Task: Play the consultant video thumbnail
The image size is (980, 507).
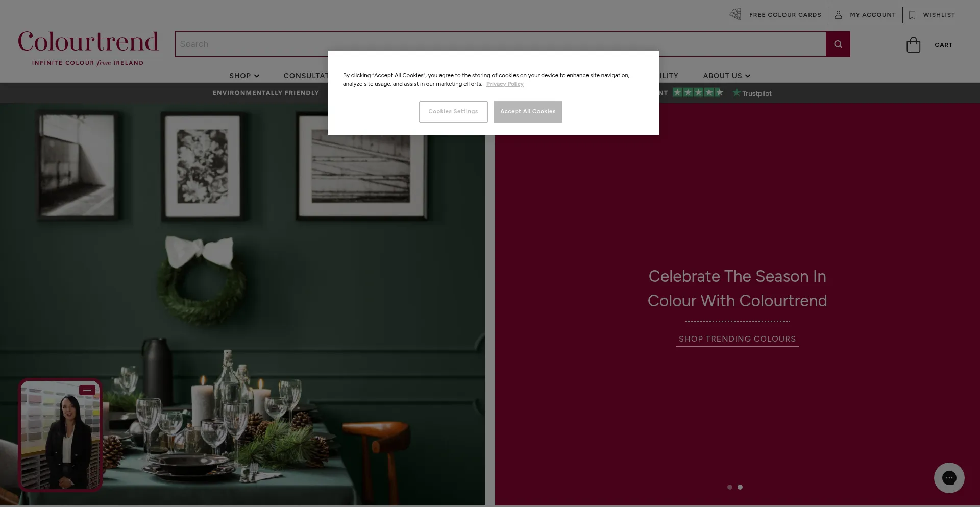Action: pyautogui.click(x=60, y=435)
